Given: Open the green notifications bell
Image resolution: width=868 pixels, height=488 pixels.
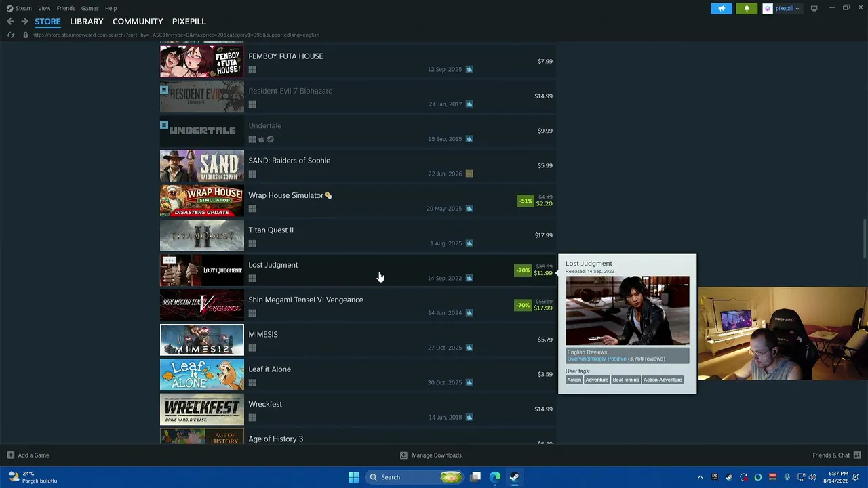Looking at the screenshot, I should (x=747, y=8).
